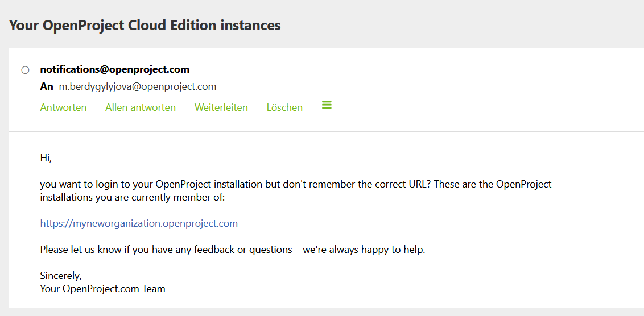This screenshot has width=644, height=316.
Task: Click the Antworten reply action
Action: point(63,107)
